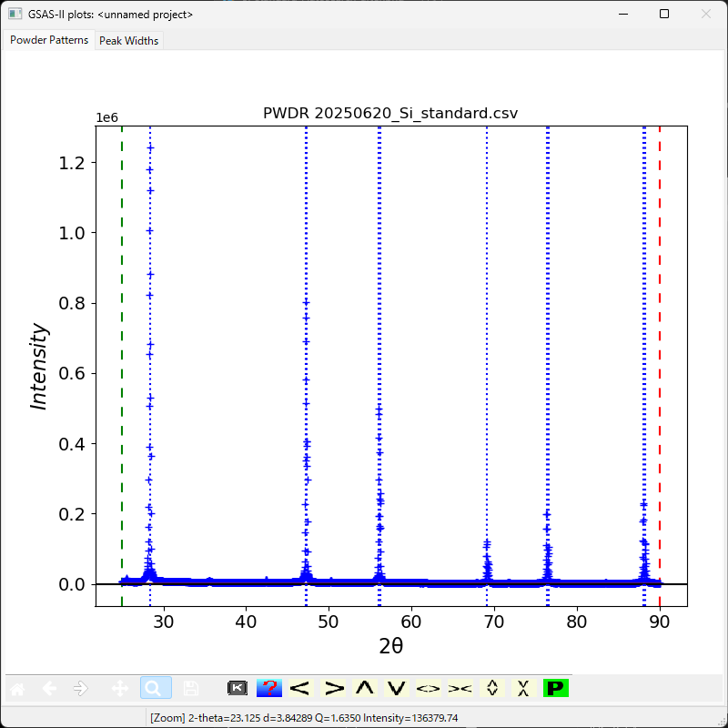The height and width of the screenshot is (728, 728).
Task: Switch to the Peak Widths tab
Action: point(128,41)
